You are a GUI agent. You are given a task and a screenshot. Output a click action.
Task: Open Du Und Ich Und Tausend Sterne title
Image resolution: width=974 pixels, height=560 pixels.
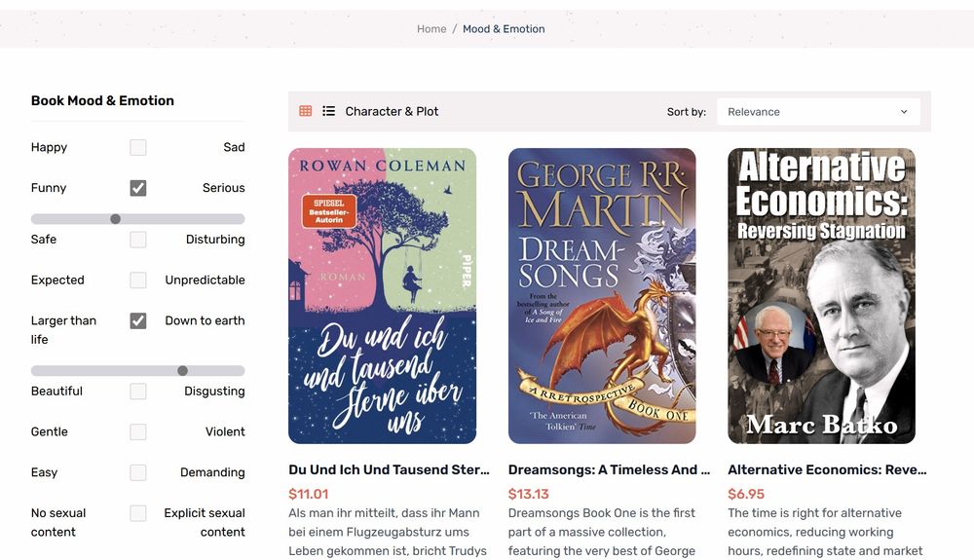pyautogui.click(x=389, y=470)
